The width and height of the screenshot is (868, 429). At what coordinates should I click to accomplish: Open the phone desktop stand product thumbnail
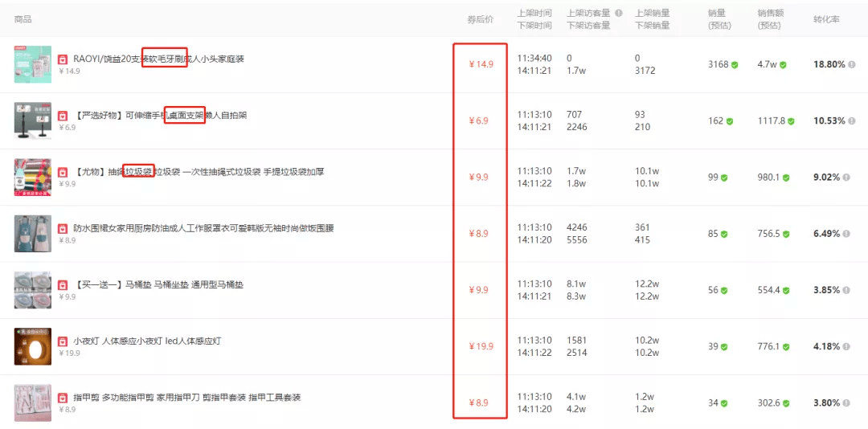[x=32, y=121]
